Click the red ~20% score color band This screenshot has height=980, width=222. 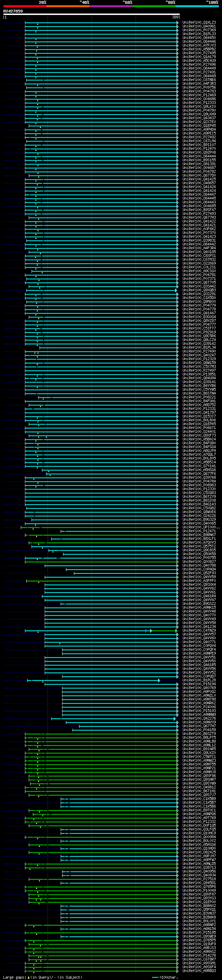coord(25,6)
